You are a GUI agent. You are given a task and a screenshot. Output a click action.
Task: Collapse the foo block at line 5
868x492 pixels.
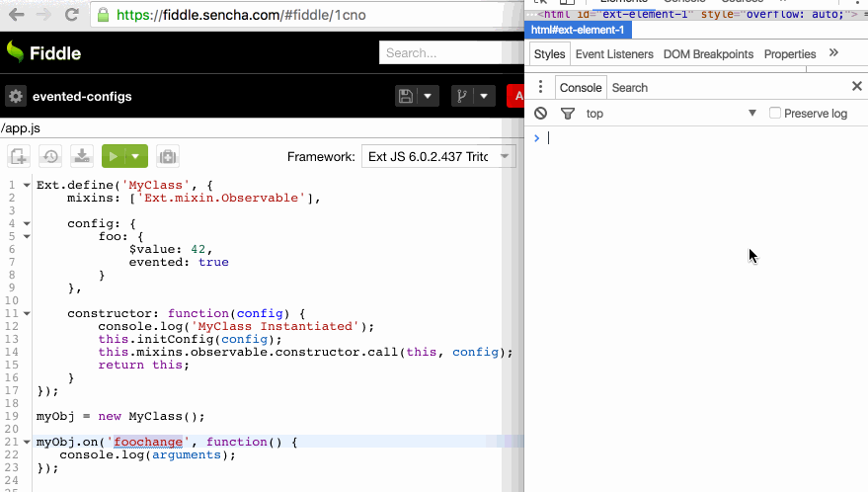point(27,236)
